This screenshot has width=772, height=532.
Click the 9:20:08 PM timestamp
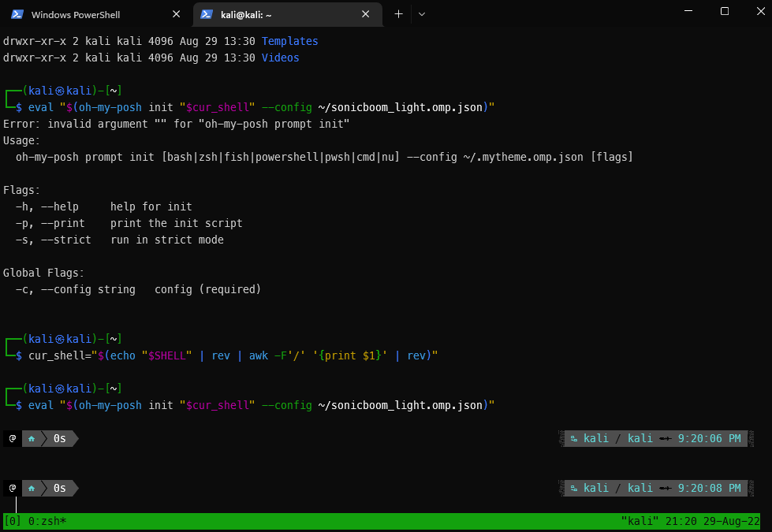pos(709,488)
